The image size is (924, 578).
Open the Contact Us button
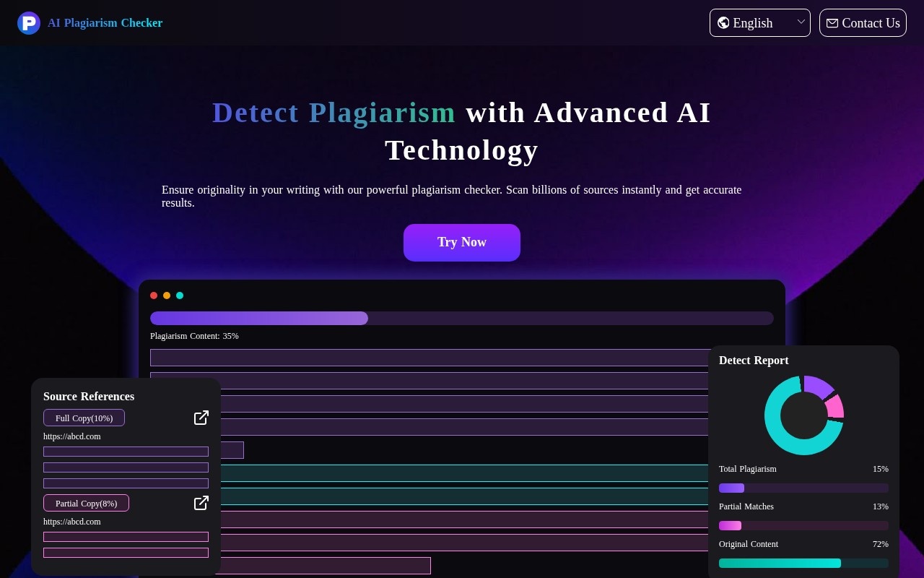coord(863,23)
